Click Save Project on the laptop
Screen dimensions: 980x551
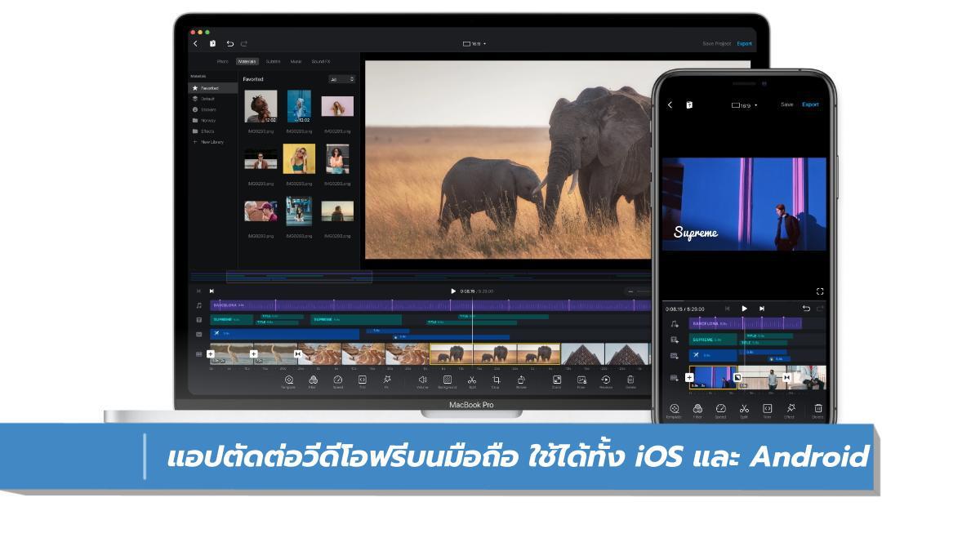716,43
